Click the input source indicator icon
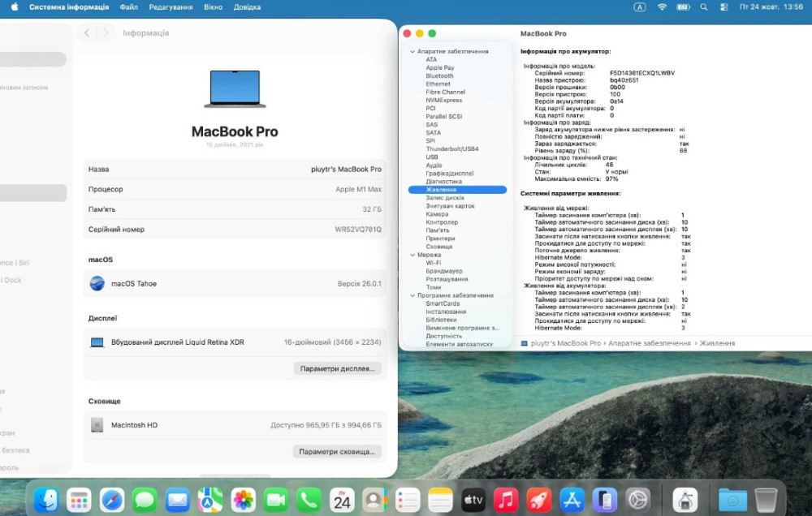Image resolution: width=812 pixels, height=516 pixels. coord(639,6)
